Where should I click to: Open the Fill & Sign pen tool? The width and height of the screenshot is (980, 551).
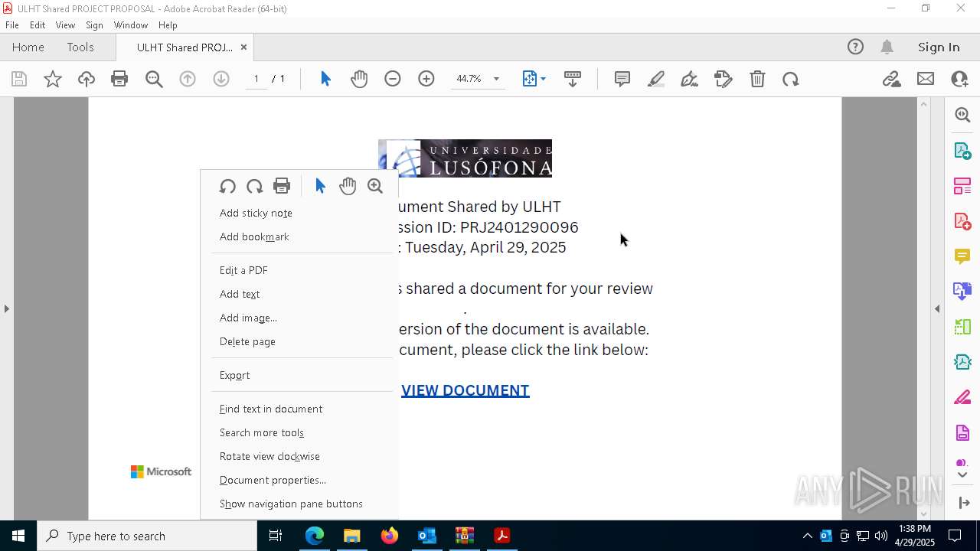(x=690, y=79)
